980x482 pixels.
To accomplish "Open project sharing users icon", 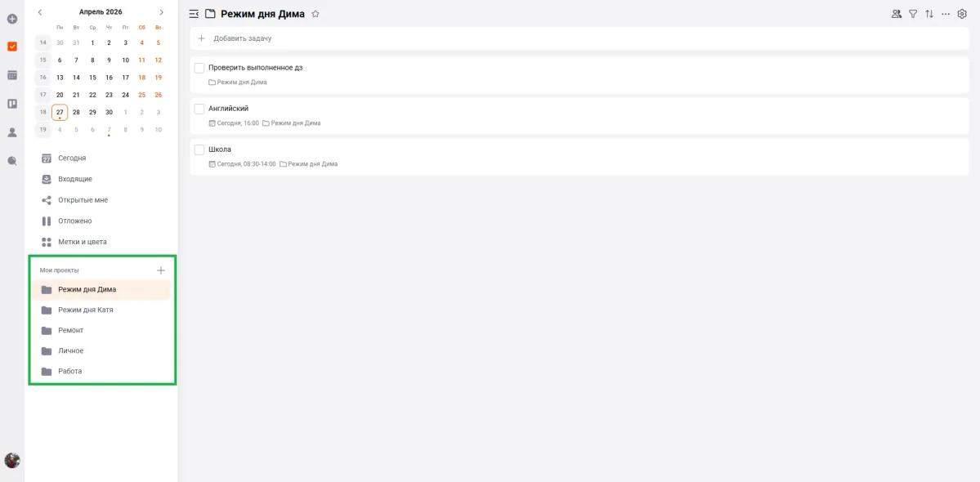I will click(x=897, y=14).
